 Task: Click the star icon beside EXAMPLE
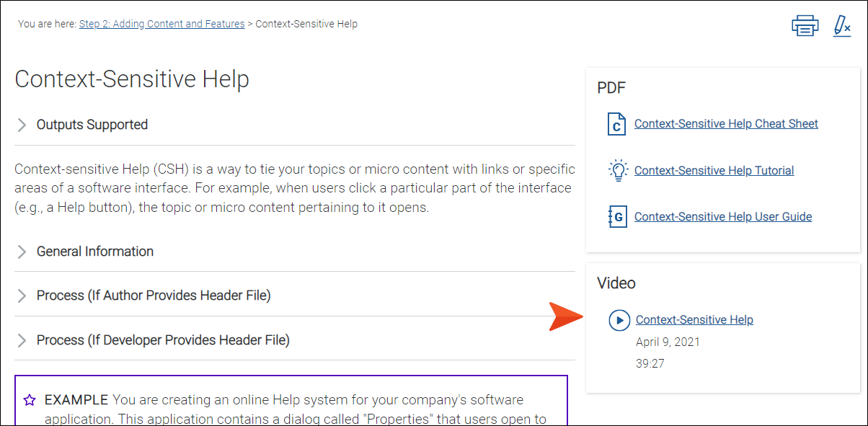[30, 399]
